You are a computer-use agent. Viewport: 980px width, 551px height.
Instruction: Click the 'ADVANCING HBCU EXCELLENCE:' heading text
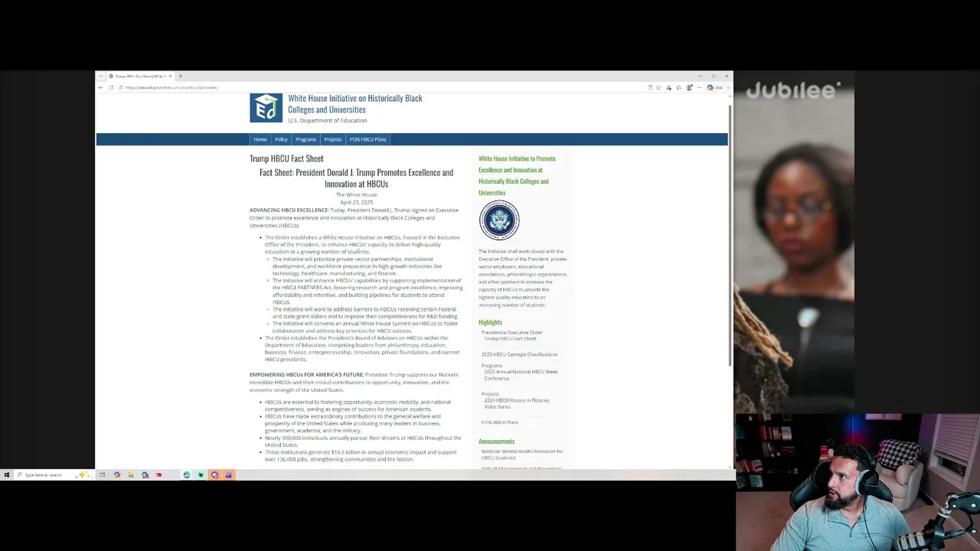pyautogui.click(x=289, y=210)
